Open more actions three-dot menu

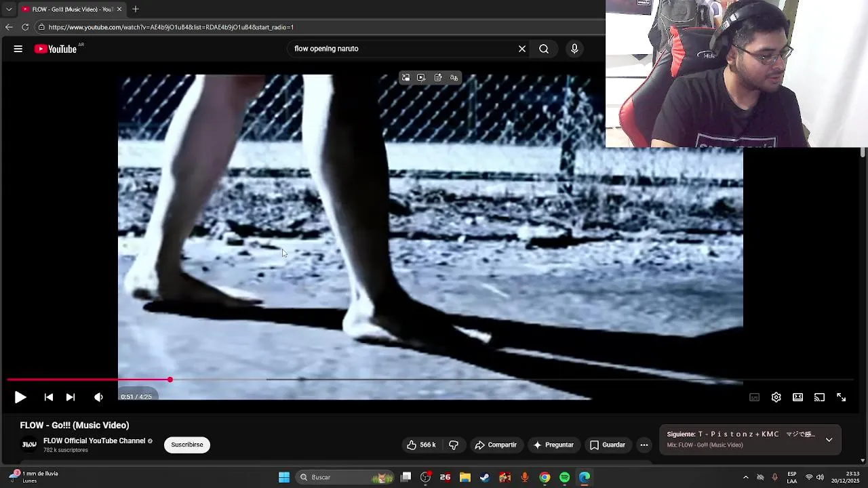[644, 445]
